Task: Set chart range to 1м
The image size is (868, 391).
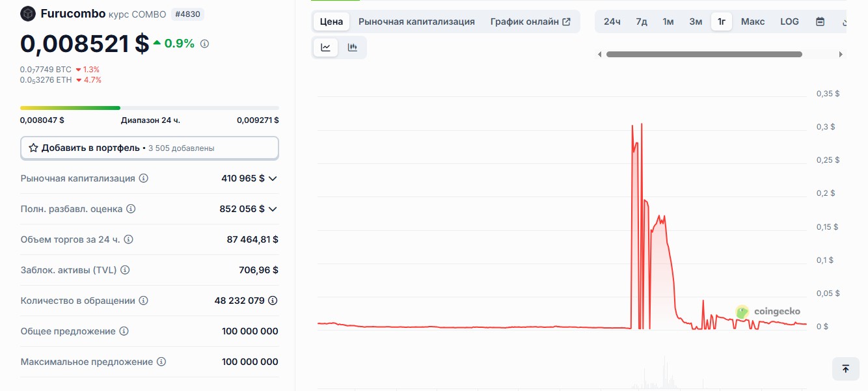Action: [668, 21]
